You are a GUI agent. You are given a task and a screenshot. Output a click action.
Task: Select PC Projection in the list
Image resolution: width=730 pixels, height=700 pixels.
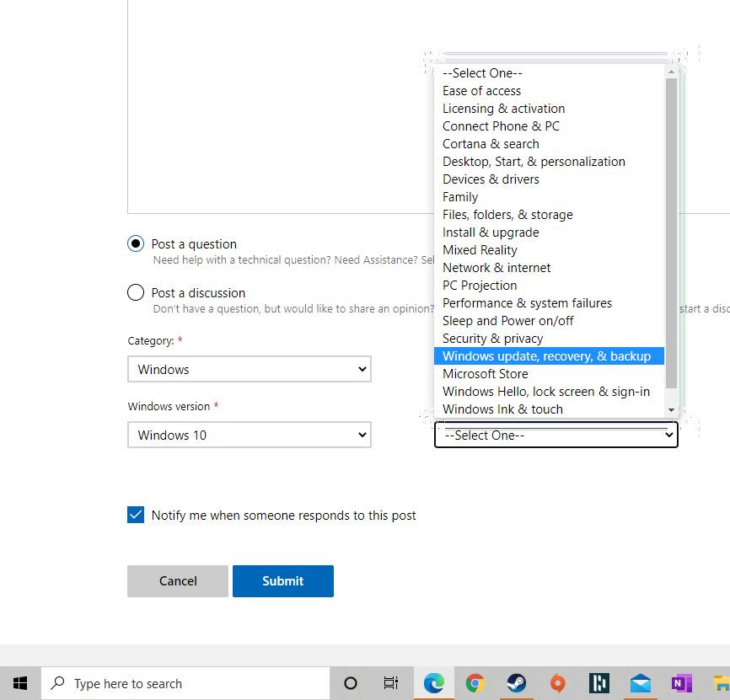click(x=549, y=285)
